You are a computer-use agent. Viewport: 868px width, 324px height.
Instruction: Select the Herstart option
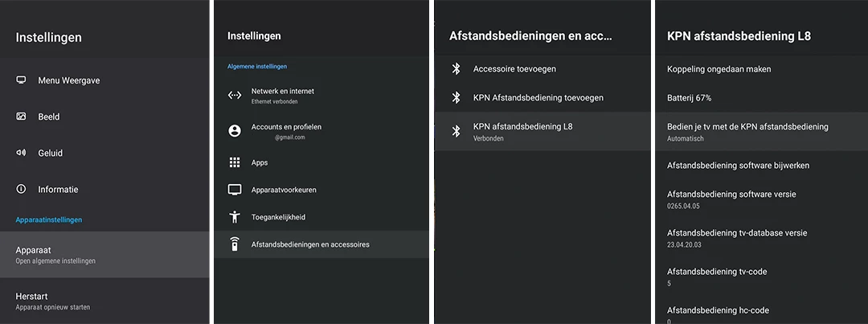[104, 301]
